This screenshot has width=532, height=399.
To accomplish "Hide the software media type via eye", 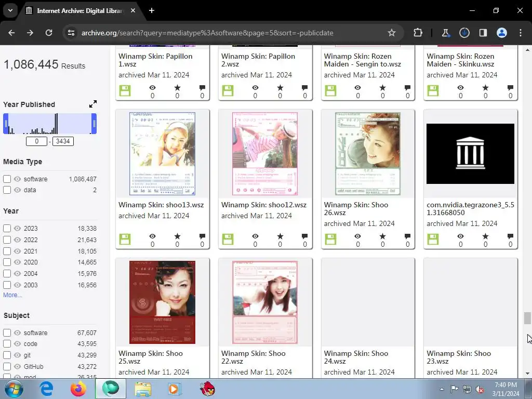I will point(18,179).
